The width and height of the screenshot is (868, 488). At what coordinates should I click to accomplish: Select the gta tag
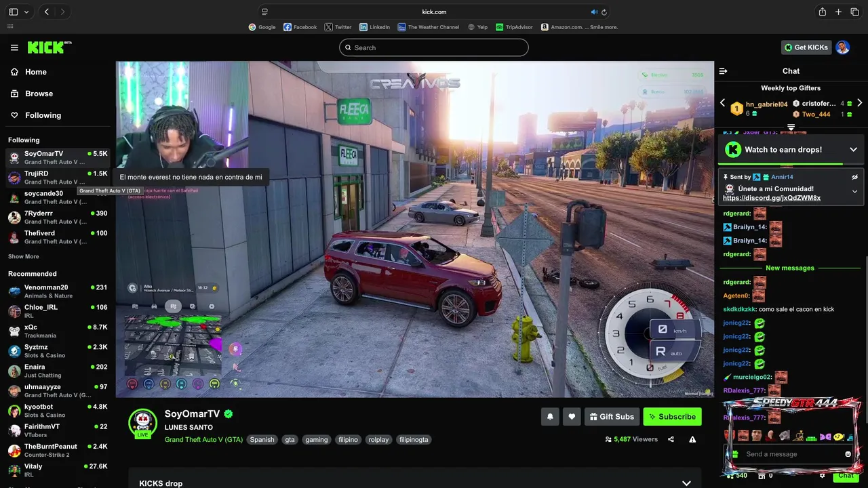(290, 439)
